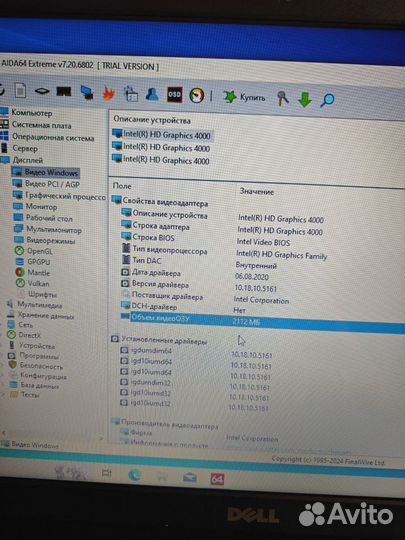Click the Значение column header
Viewport: 405px width, 540px height.
[257, 192]
